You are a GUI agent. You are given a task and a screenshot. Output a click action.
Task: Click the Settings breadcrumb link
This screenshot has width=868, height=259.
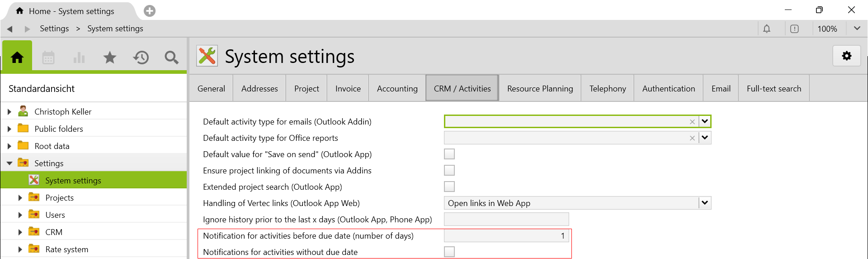[54, 29]
